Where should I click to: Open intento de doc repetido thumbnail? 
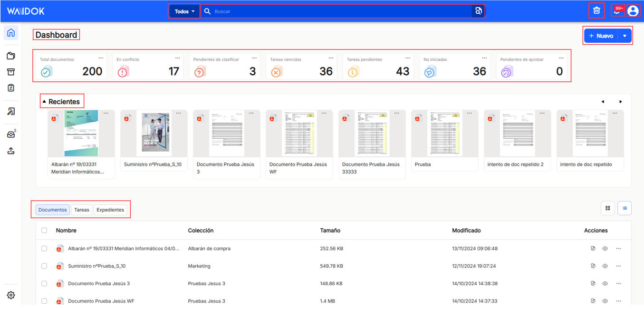(590, 134)
